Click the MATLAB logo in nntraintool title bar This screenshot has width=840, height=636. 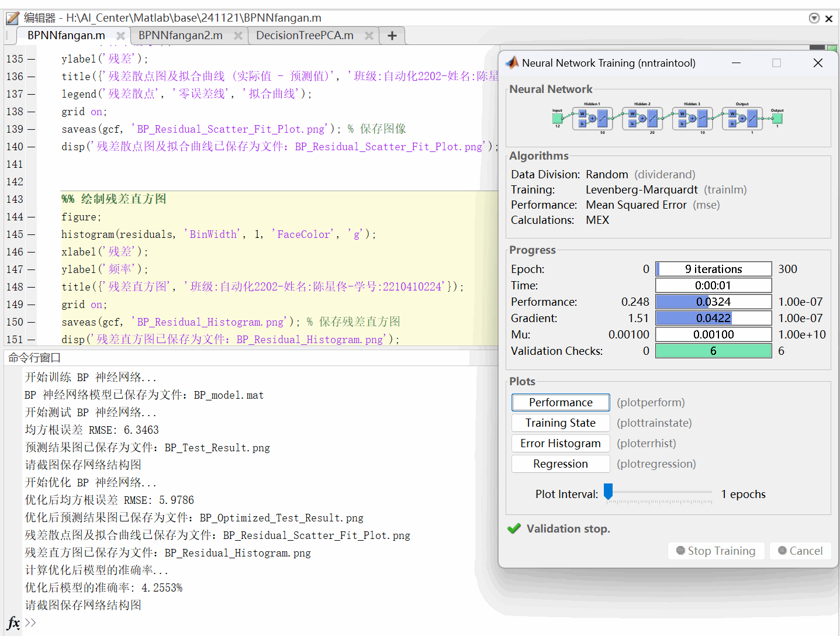coord(513,62)
